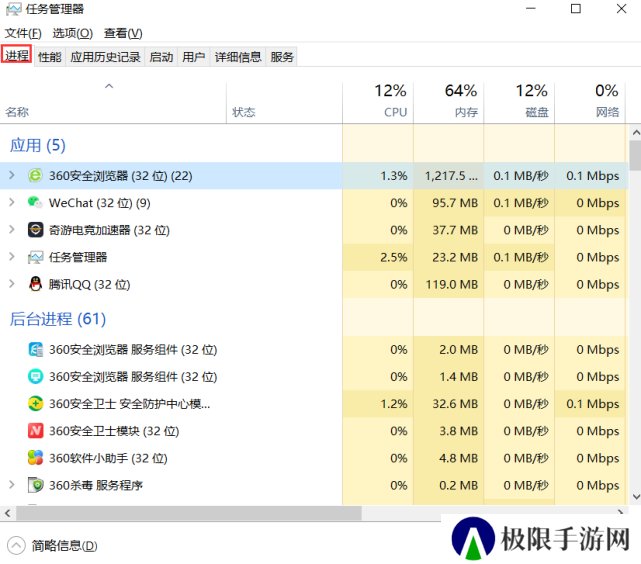Close the Task Manager window
Image resolution: width=641 pixels, height=564 pixels.
(x=622, y=9)
